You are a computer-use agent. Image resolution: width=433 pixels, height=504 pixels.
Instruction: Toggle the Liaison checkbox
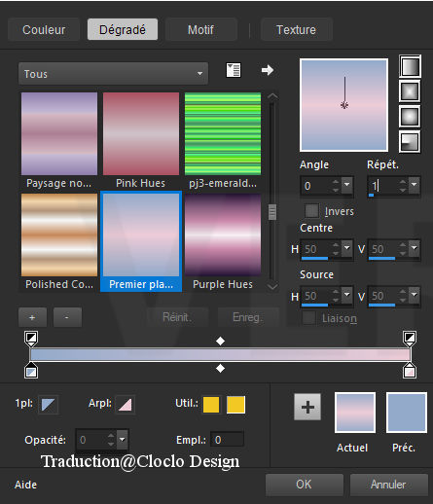pyautogui.click(x=308, y=318)
